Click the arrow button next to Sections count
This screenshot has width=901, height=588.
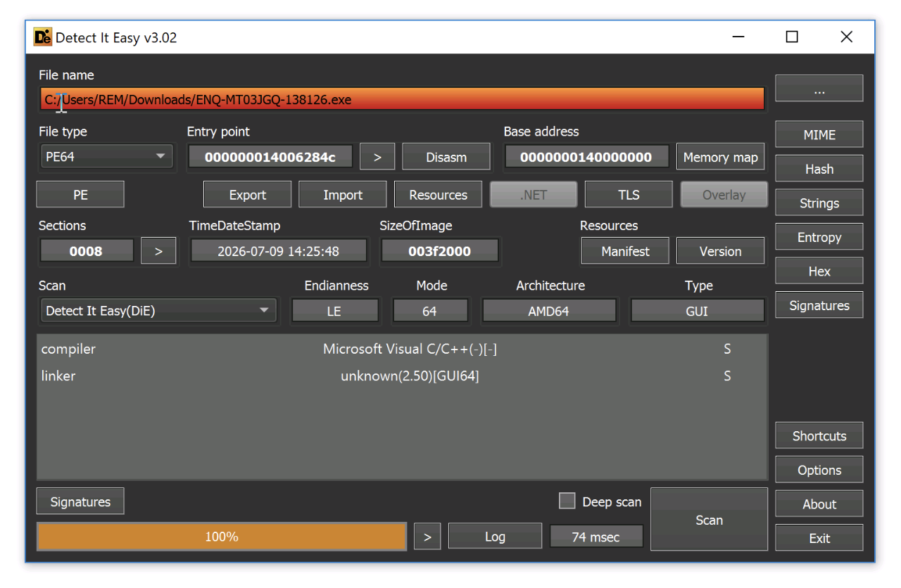[x=158, y=251]
